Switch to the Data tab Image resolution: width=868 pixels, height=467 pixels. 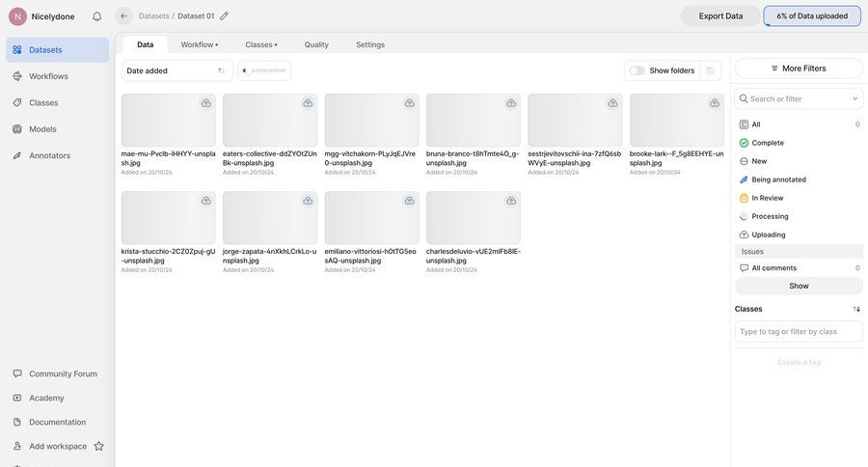pos(145,45)
